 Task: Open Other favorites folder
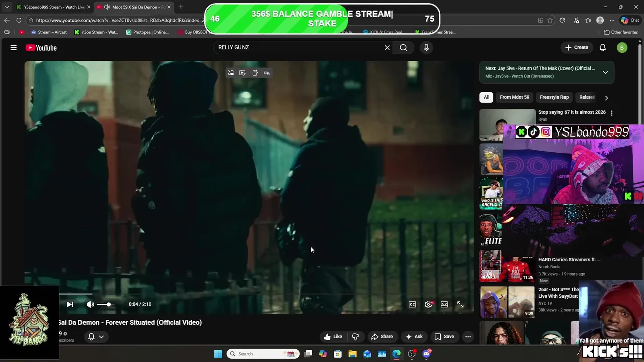[x=621, y=32]
